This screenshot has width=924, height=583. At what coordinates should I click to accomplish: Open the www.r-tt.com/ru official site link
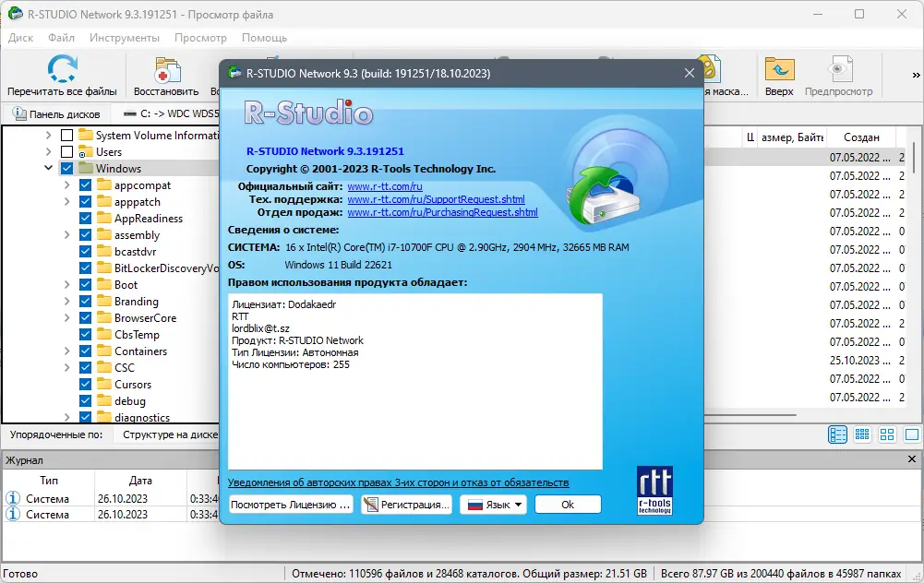click(385, 186)
